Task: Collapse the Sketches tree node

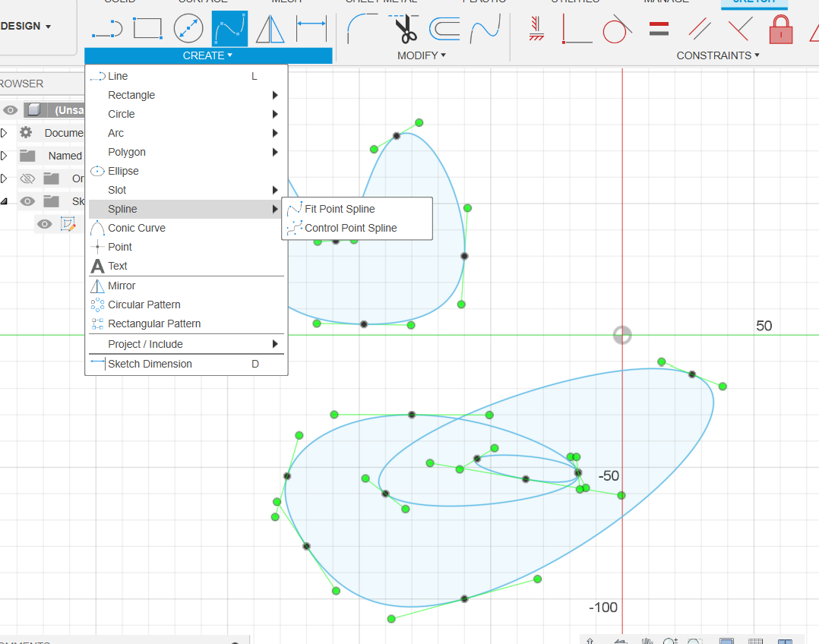Action: tap(5, 201)
